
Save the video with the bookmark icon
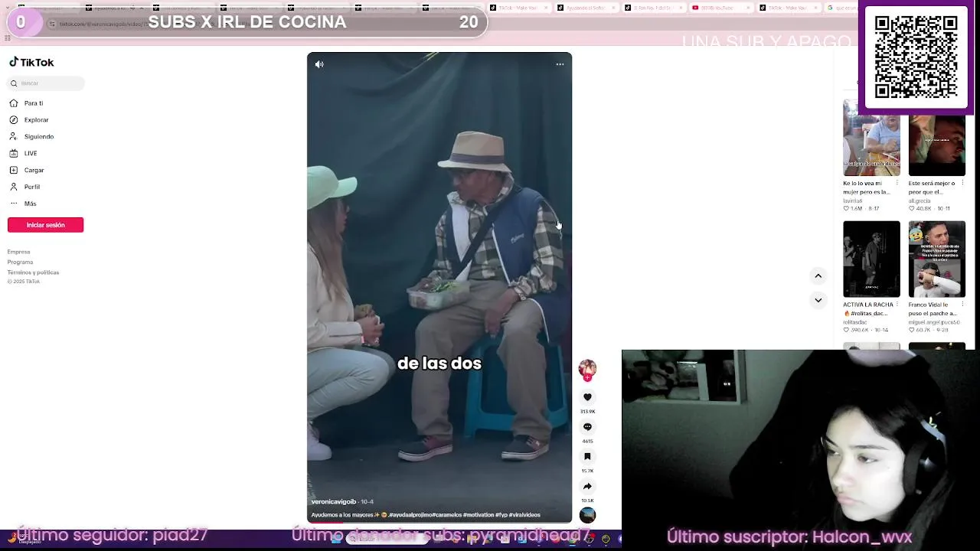[x=587, y=457]
